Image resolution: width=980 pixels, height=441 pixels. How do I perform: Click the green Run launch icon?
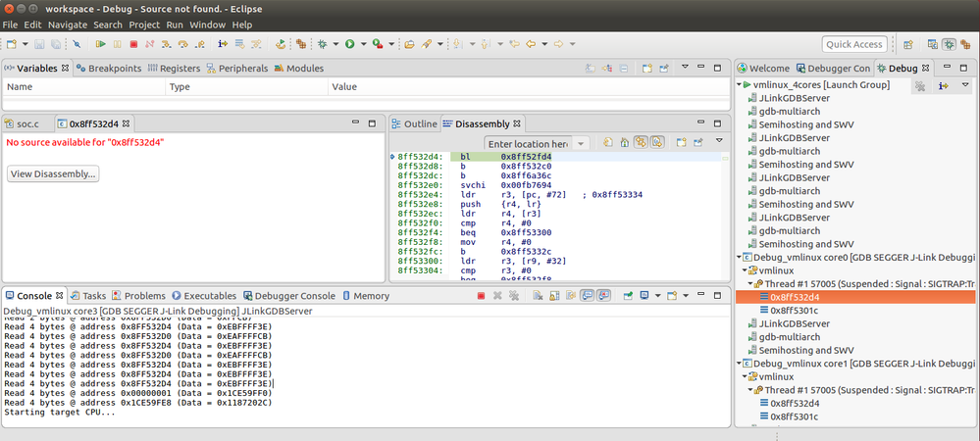(x=349, y=44)
